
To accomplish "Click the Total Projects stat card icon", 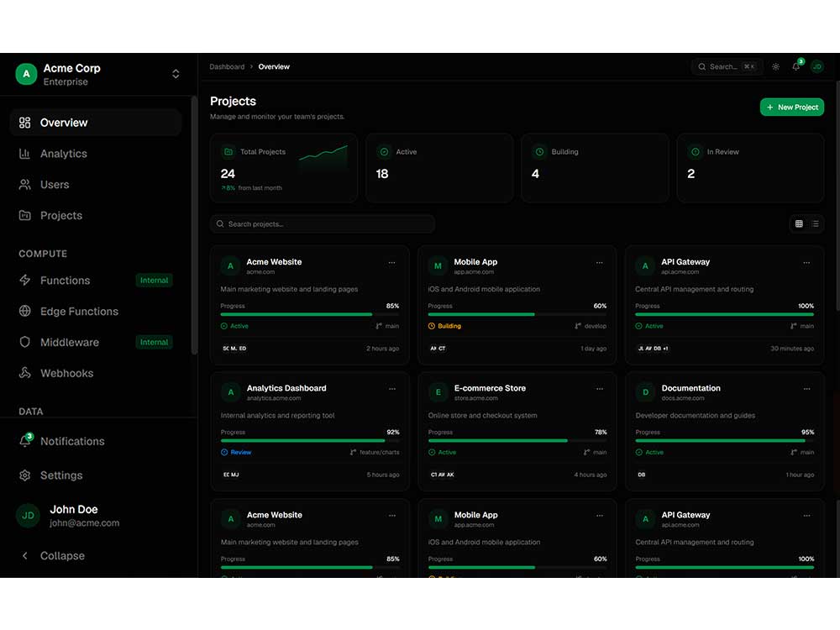I will point(228,151).
